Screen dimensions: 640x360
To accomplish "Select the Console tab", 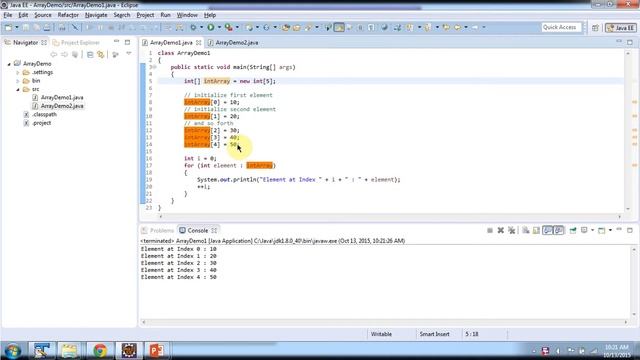I will coord(198,231).
